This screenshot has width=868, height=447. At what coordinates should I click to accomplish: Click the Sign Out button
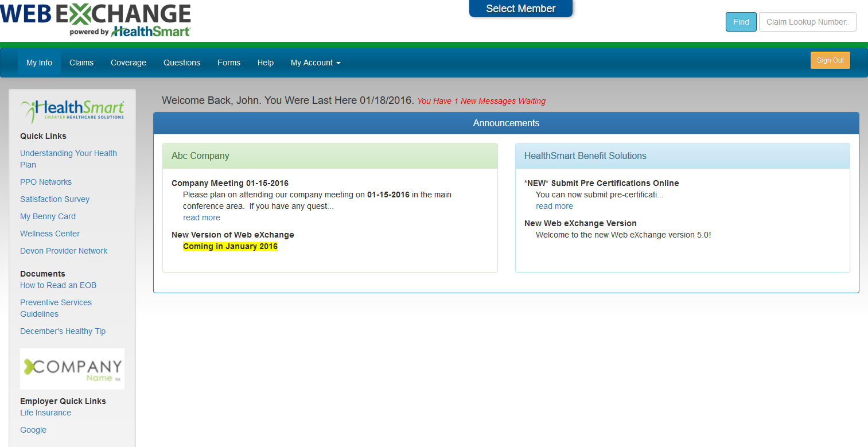pyautogui.click(x=830, y=60)
